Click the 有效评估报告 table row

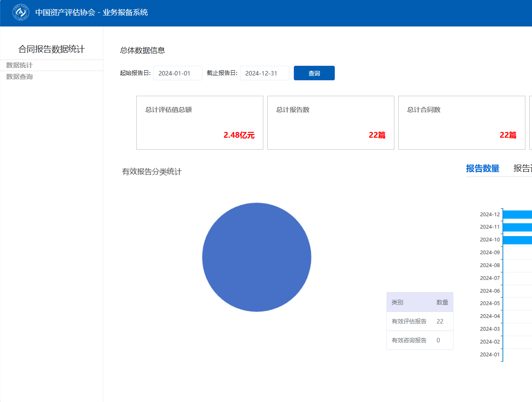click(x=420, y=321)
